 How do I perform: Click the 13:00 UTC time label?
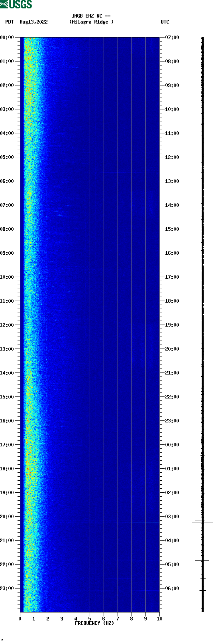172,181
